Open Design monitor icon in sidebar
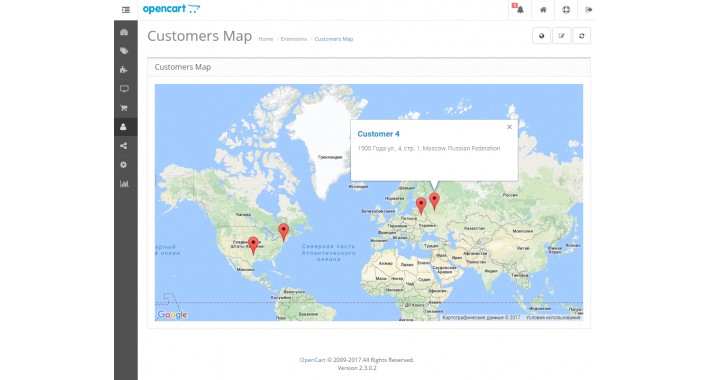Screen dimensions: 710x380 click(124, 89)
